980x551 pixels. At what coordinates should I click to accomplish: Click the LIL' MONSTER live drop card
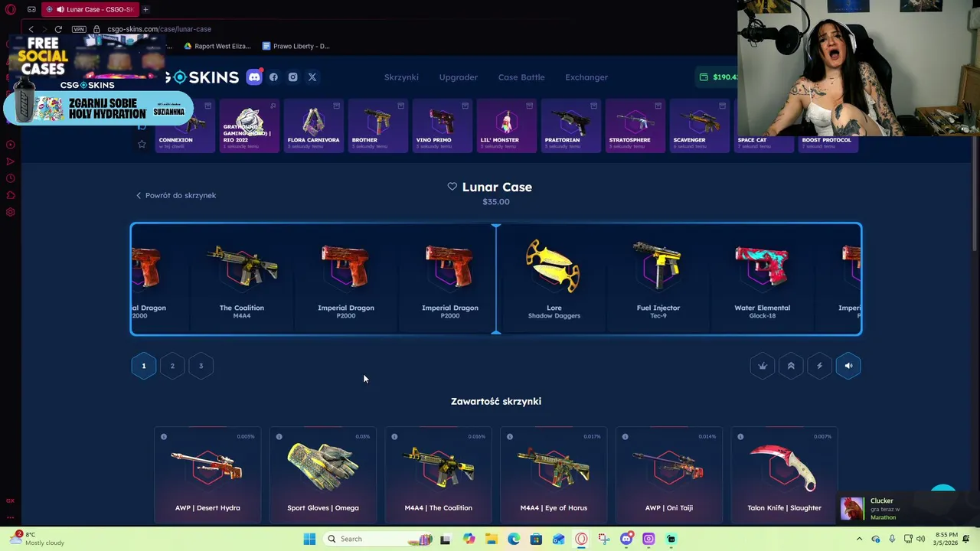coord(506,126)
